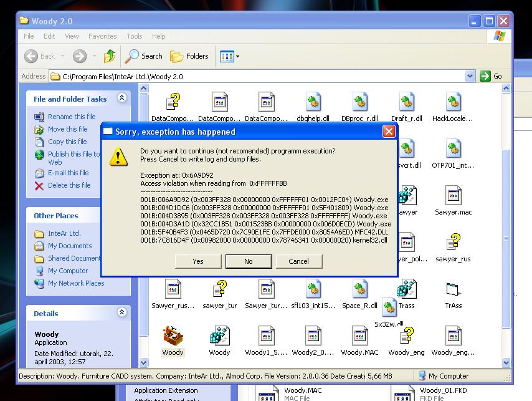532x401 pixels.
Task: Click the Up folder toolbar icon
Action: (109, 56)
